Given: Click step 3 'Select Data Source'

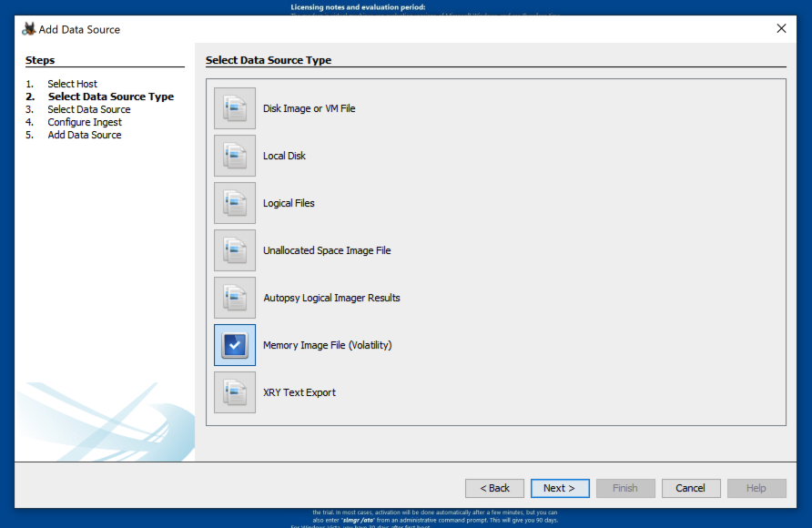Looking at the screenshot, I should 89,110.
